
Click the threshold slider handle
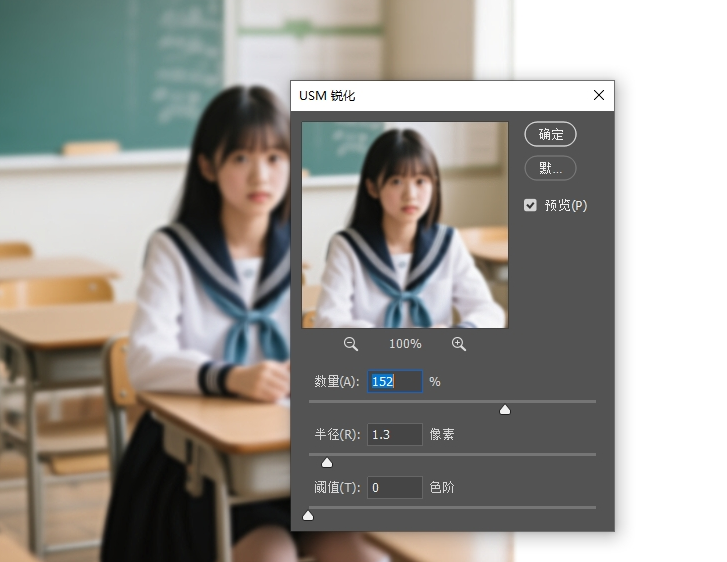click(x=308, y=515)
